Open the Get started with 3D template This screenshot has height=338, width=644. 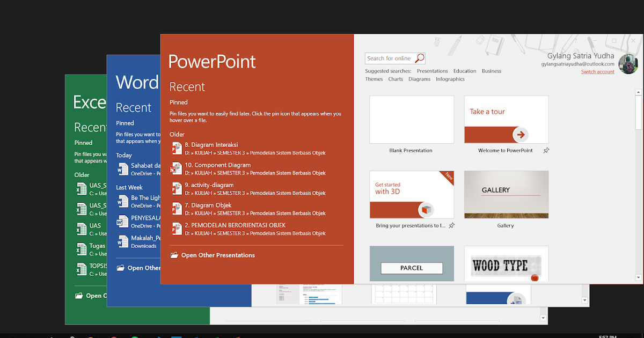tap(412, 195)
